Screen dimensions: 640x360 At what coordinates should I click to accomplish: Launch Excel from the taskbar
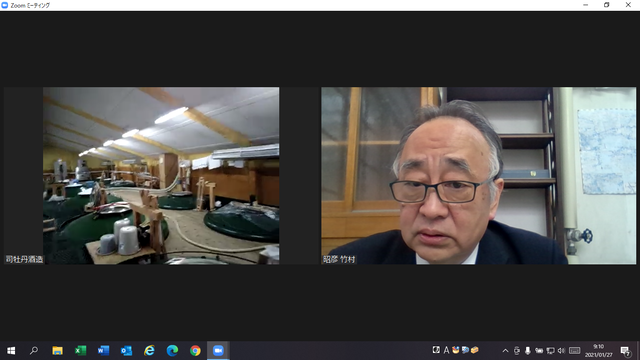pyautogui.click(x=80, y=351)
